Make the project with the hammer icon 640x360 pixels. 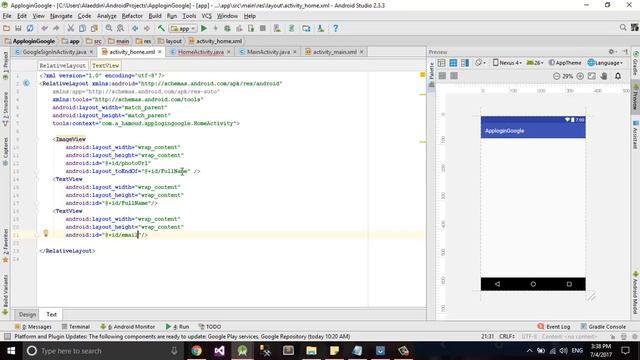point(161,28)
